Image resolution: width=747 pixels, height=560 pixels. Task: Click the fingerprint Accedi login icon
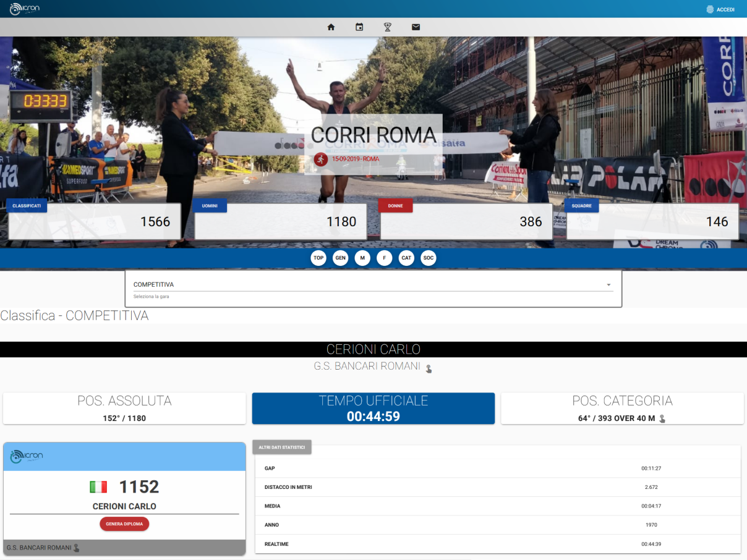710,9
